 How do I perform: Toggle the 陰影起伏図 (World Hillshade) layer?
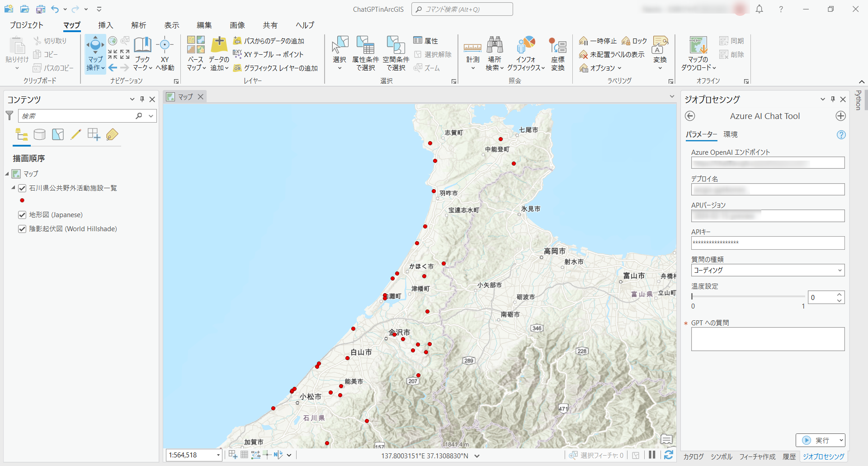click(x=22, y=229)
